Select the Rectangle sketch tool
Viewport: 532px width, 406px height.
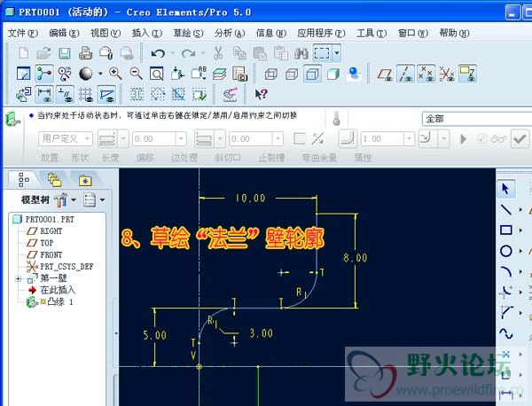(506, 230)
